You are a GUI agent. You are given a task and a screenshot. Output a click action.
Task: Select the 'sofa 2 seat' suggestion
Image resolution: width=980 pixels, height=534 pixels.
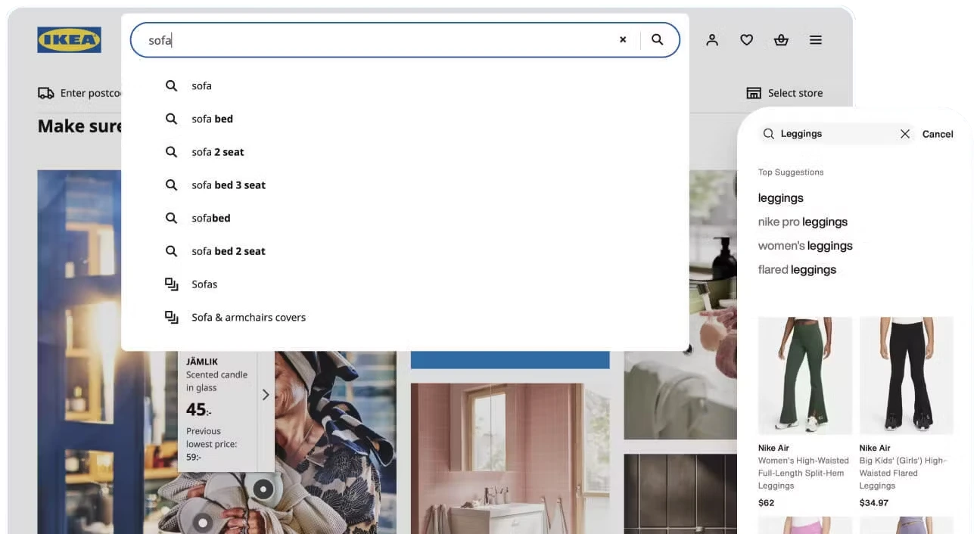pyautogui.click(x=217, y=152)
